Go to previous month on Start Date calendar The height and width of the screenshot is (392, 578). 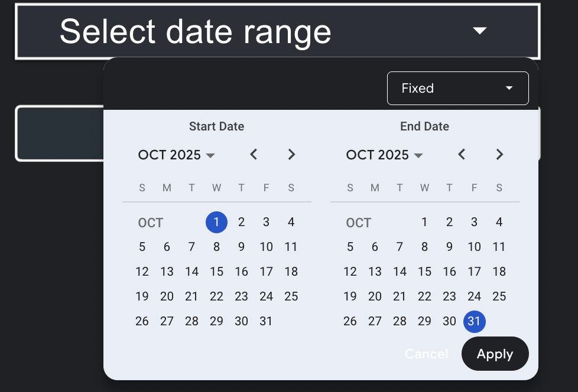(x=254, y=155)
